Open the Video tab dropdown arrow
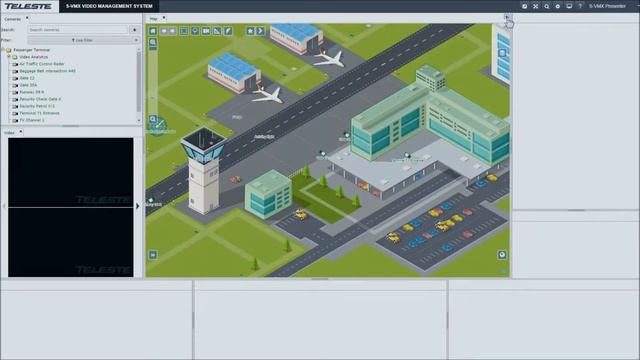 point(21,132)
